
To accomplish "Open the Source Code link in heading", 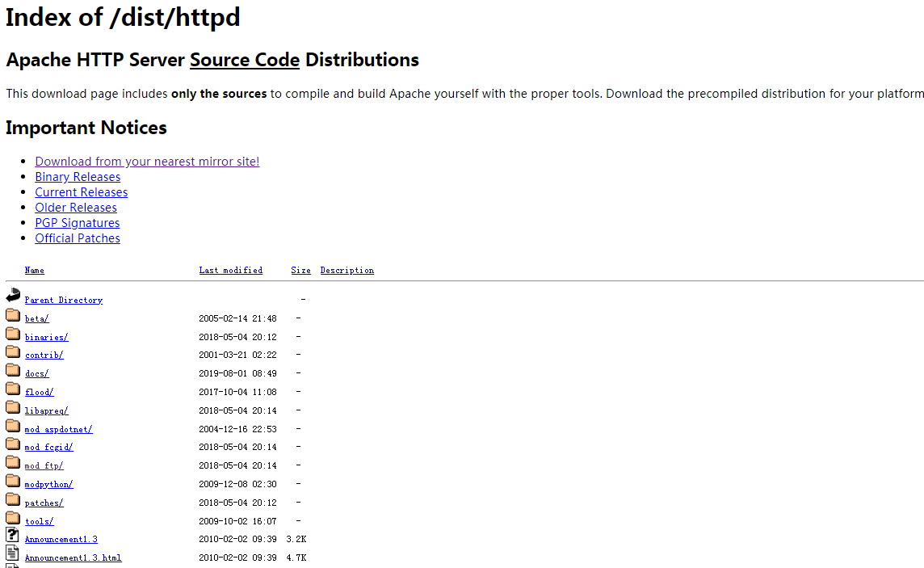I will (245, 60).
